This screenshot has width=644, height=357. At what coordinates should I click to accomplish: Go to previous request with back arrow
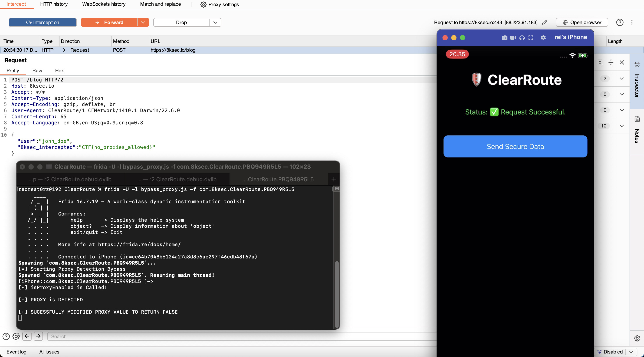click(x=27, y=336)
